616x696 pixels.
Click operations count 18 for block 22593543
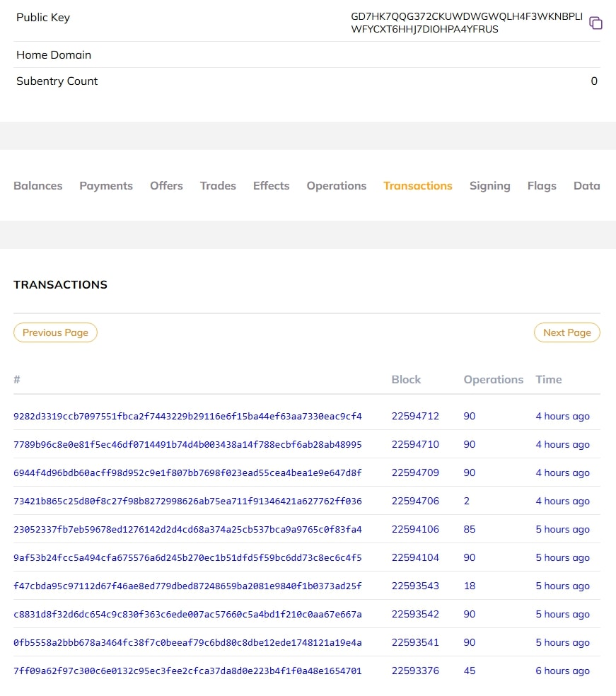click(470, 586)
